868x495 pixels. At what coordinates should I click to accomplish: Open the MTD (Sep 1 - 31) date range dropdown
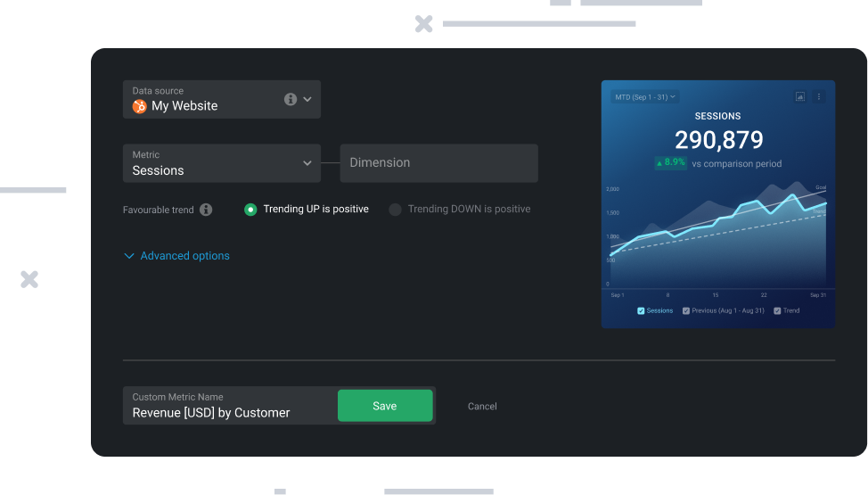click(x=644, y=96)
